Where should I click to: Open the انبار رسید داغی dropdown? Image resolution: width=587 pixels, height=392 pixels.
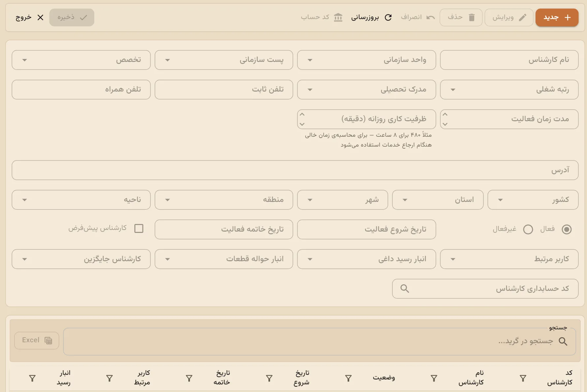366,259
